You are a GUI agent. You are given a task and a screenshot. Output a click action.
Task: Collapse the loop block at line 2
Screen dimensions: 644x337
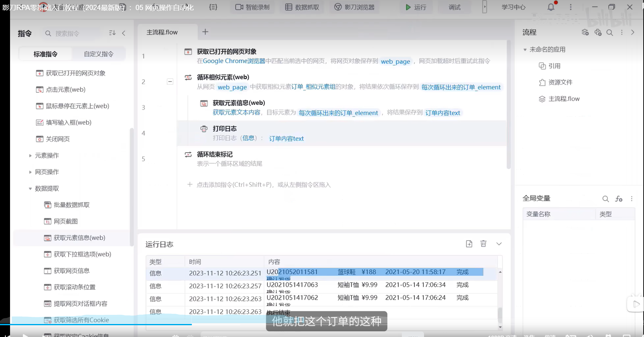tap(170, 82)
